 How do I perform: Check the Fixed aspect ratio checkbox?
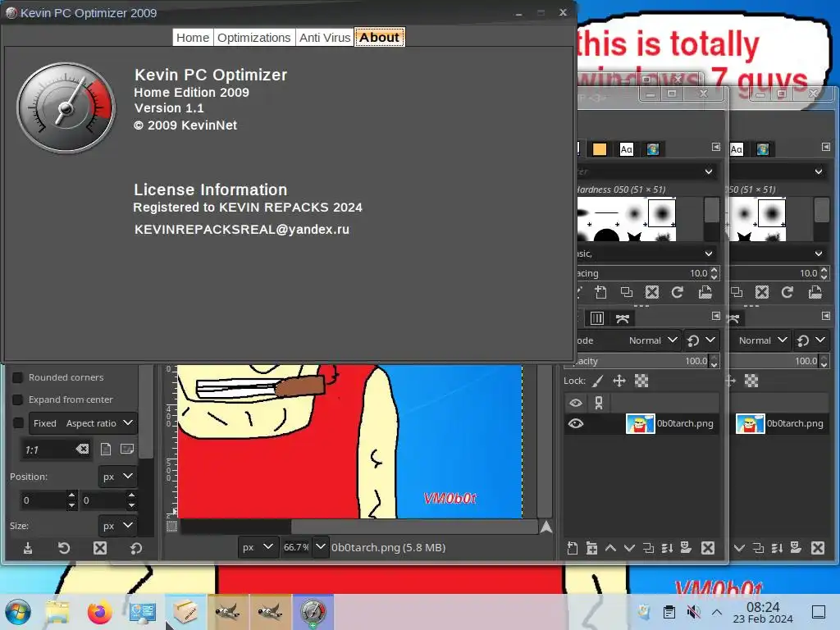pos(18,422)
